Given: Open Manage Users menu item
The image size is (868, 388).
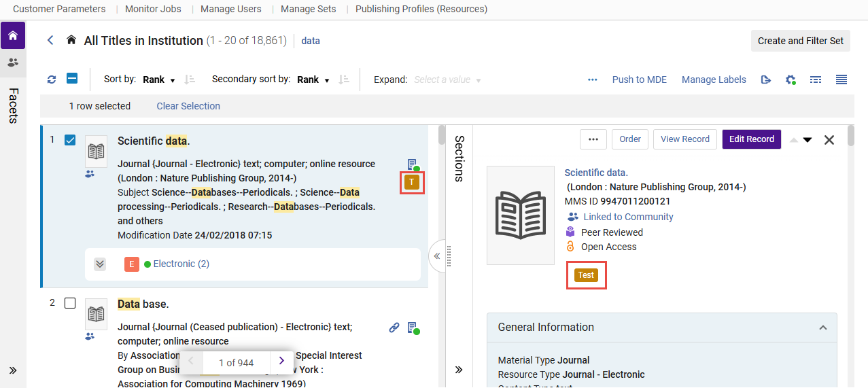Looking at the screenshot, I should click(231, 10).
